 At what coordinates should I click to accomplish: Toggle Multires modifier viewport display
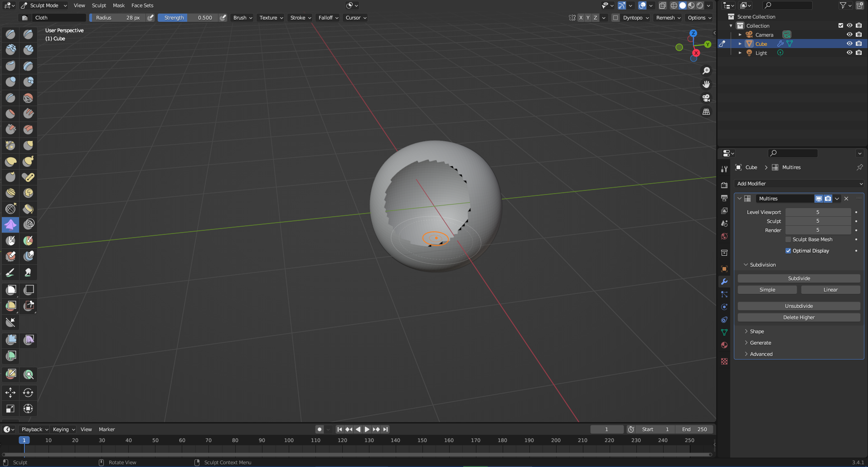tap(819, 199)
